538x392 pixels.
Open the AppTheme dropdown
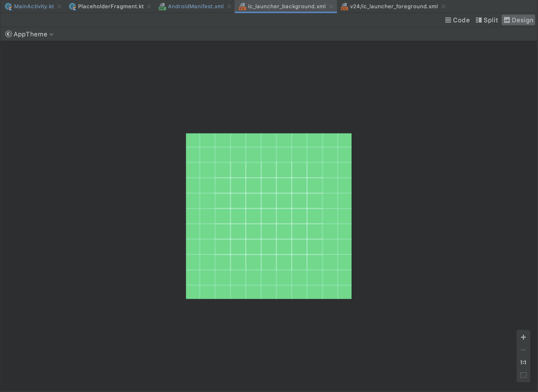[30, 34]
